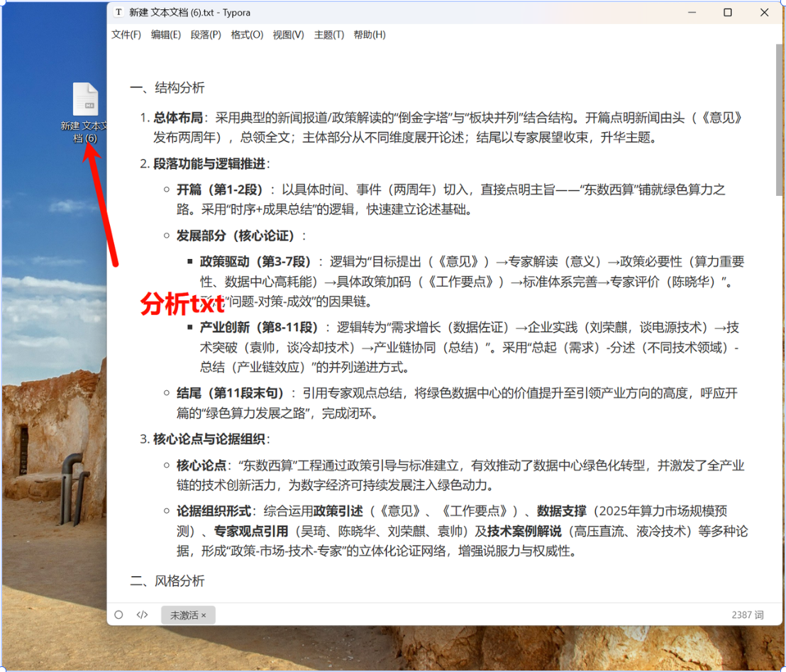Place cursor in heading 一、结构分析
This screenshot has height=672, width=786.
tap(167, 88)
